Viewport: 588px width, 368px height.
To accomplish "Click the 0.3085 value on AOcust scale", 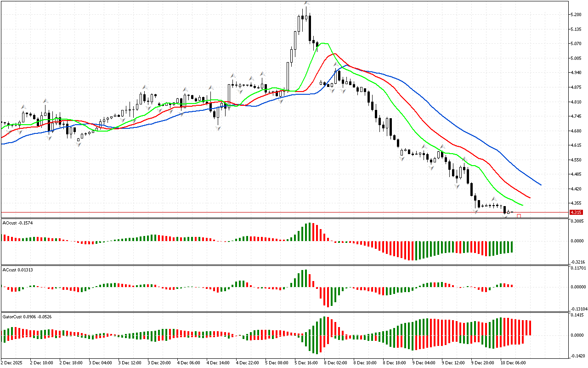I will [x=577, y=221].
